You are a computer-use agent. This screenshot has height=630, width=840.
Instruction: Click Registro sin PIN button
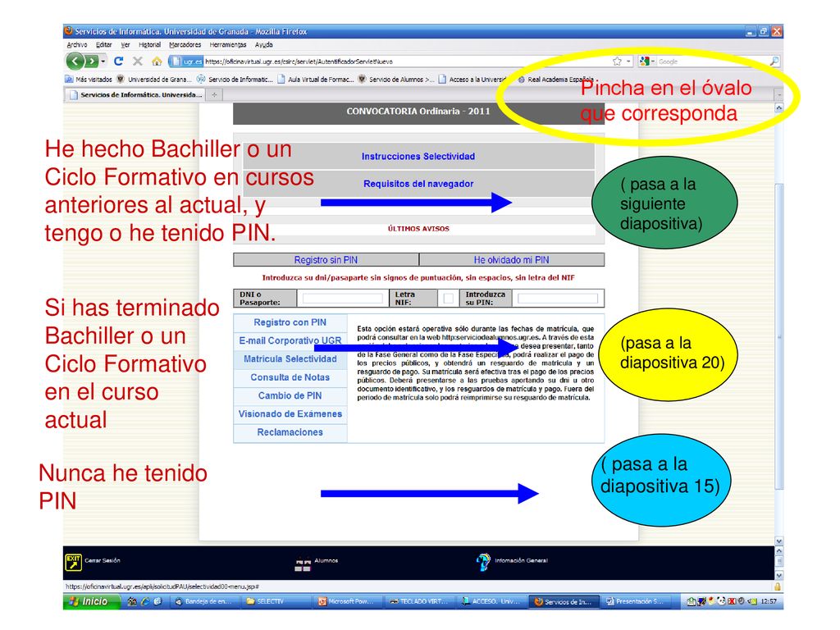326,260
